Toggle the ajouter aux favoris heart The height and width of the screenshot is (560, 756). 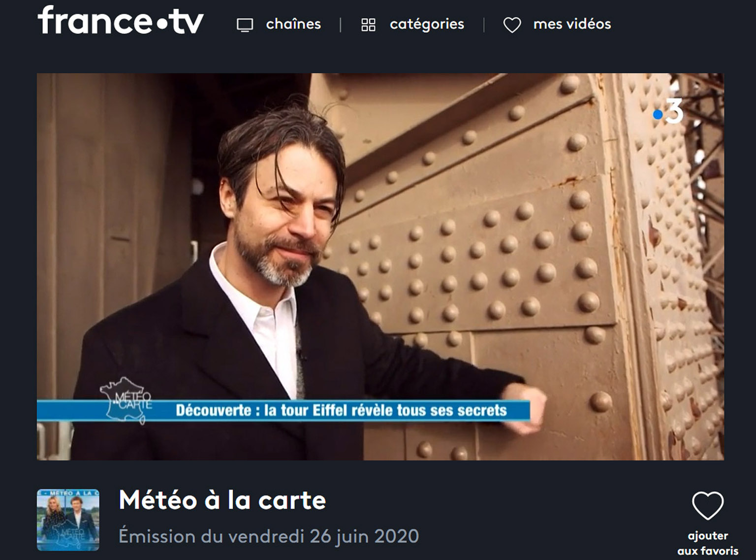click(708, 505)
